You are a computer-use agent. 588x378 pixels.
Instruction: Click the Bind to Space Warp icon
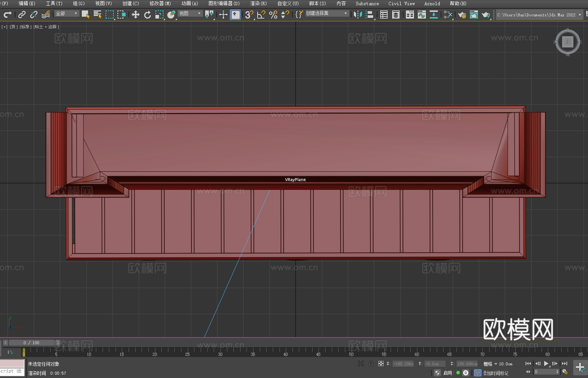(46, 14)
